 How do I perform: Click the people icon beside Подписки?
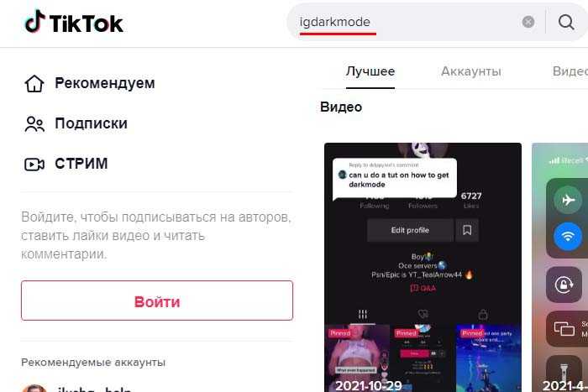coord(34,123)
